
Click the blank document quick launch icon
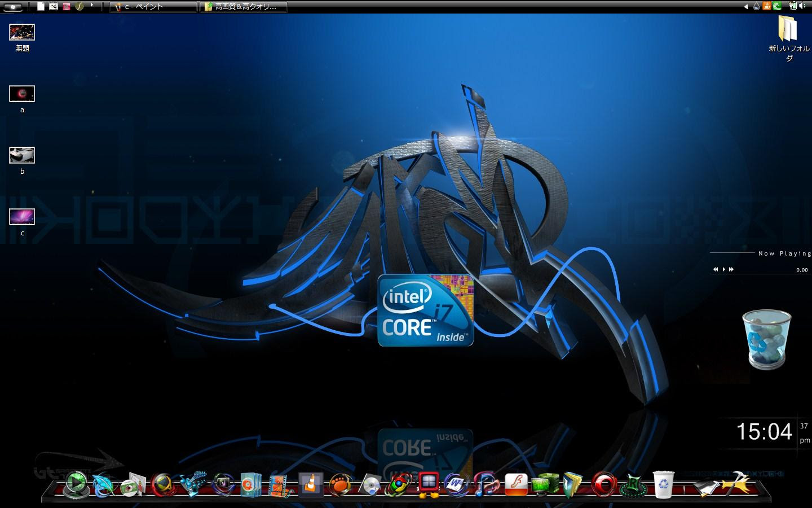coord(41,7)
